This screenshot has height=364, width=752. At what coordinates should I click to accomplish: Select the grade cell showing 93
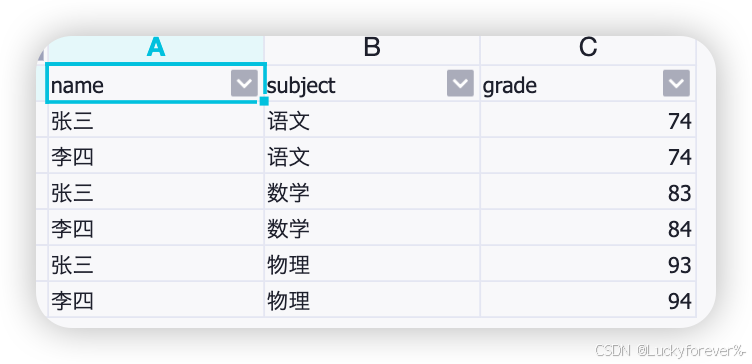tap(588, 263)
